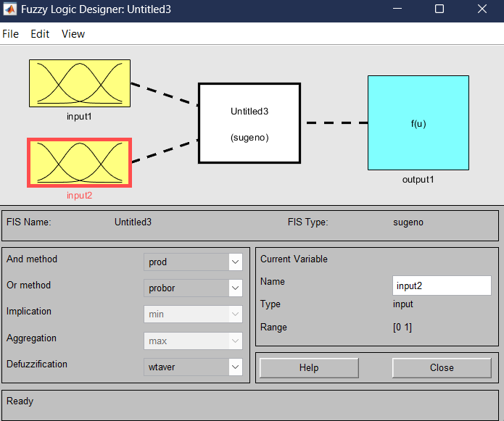Click the Name label in Current Variable

click(273, 281)
